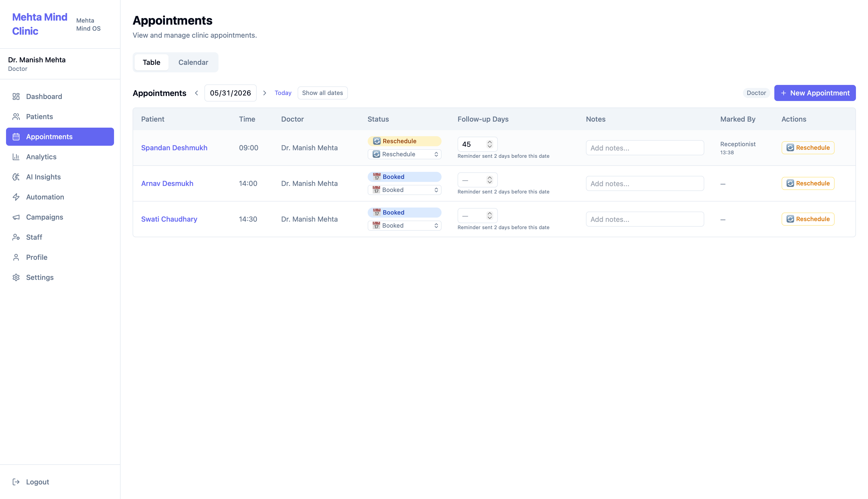Click the 09:00 time cell
Viewport: 868px width, 499px height.
pyautogui.click(x=249, y=148)
